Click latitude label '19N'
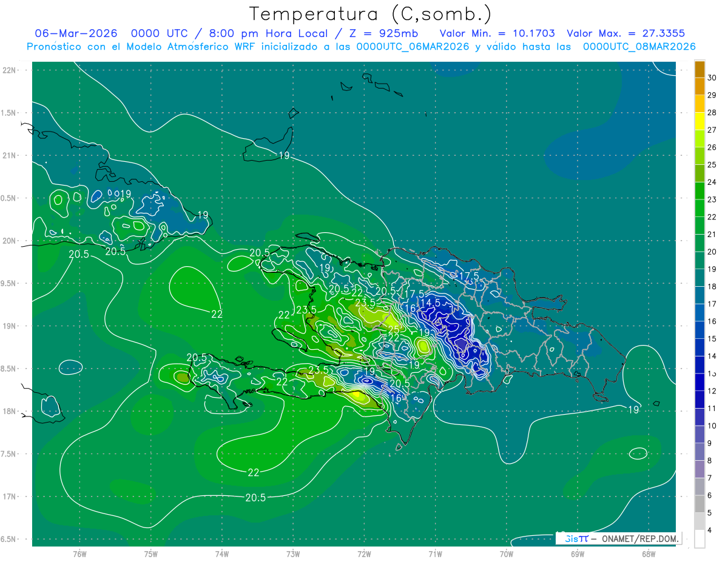 [9, 326]
